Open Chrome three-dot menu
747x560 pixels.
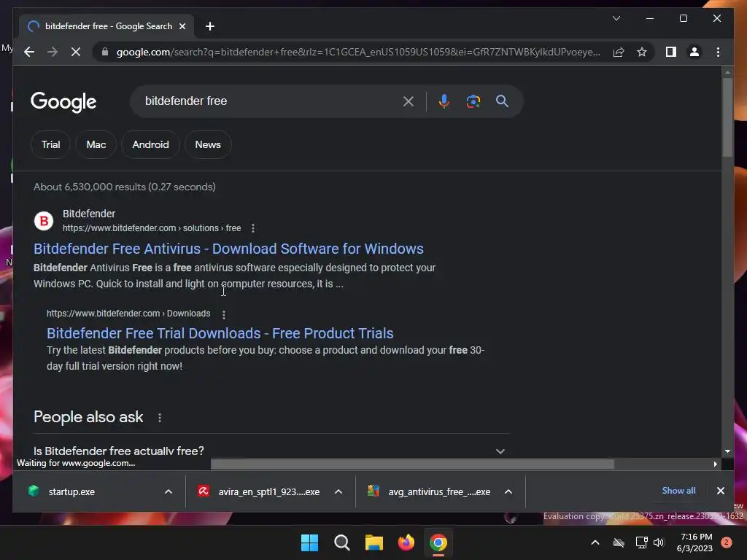[x=718, y=52]
